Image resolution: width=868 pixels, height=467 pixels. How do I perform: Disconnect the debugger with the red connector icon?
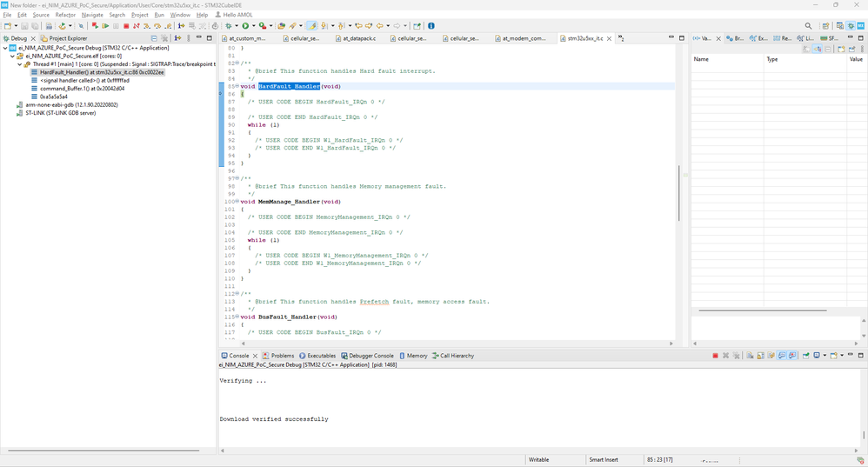[x=137, y=25]
